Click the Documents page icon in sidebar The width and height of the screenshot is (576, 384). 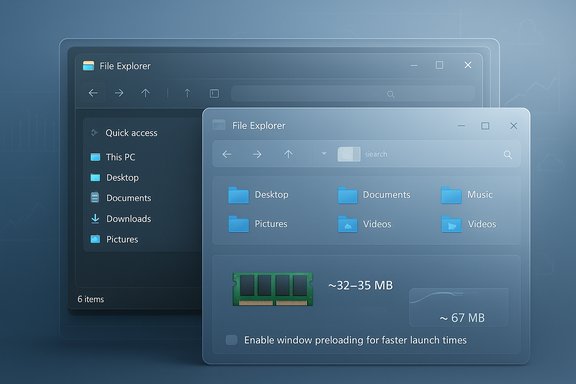point(95,197)
